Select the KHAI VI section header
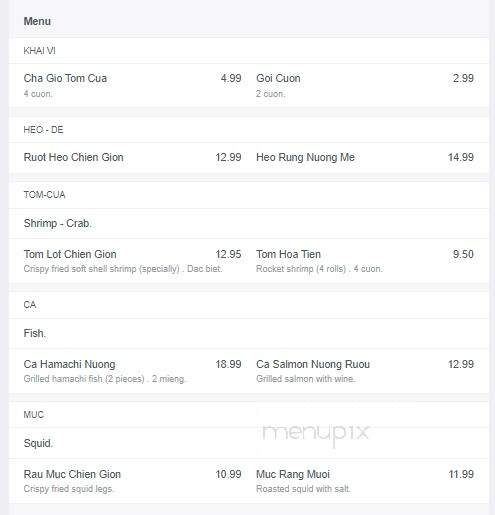The width and height of the screenshot is (495, 515). 39,51
